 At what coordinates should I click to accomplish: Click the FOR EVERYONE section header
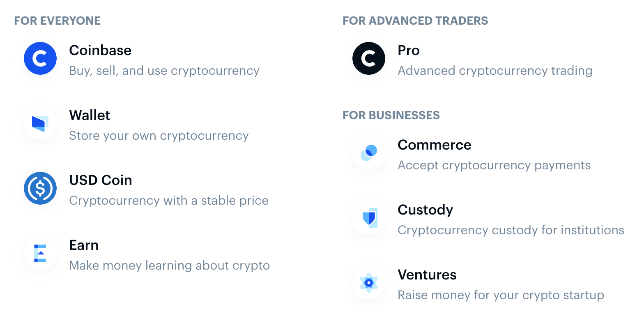pyautogui.click(x=57, y=20)
